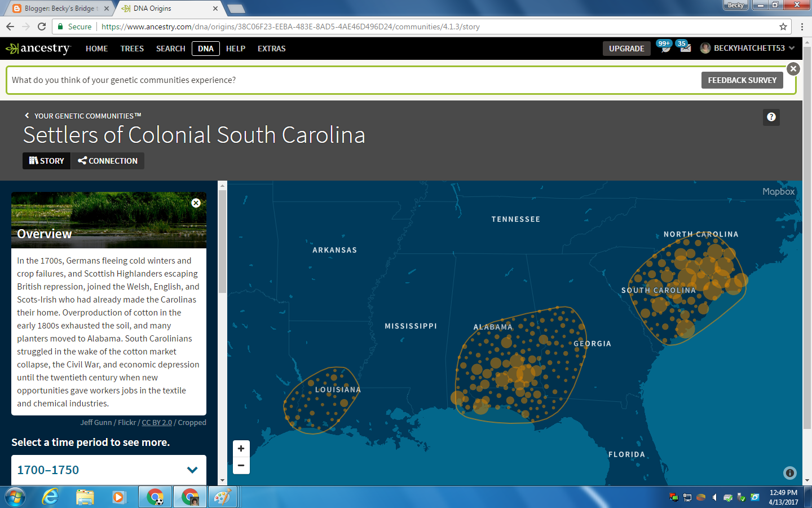Click the Overview wetland photo thumbnail
Viewport: 812px width, 508px height.
[109, 220]
